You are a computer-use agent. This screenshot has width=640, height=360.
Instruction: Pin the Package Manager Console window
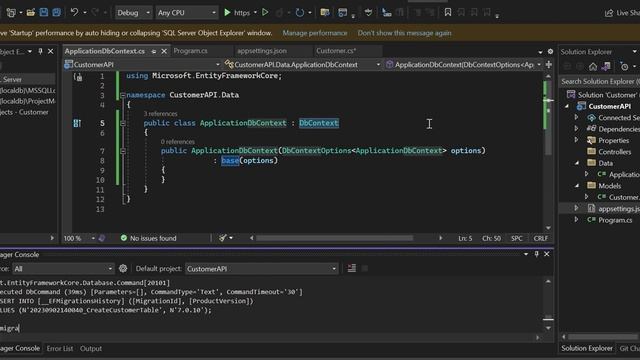click(x=536, y=254)
